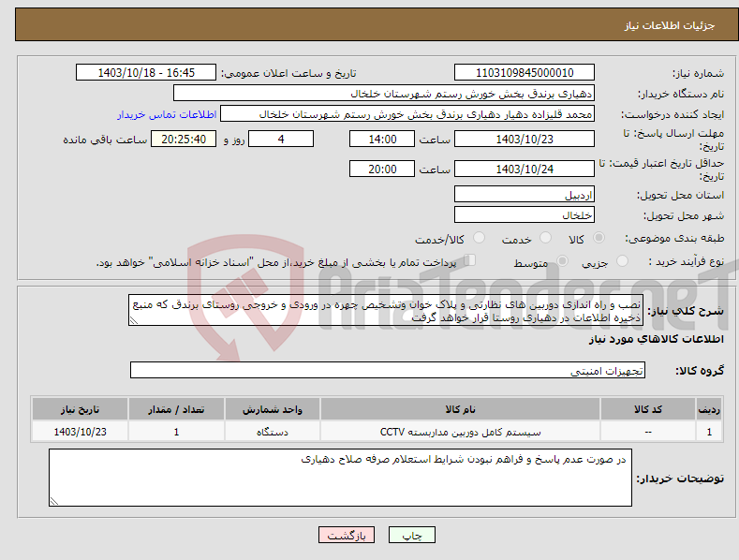Click the کد کالا column header

point(648,409)
